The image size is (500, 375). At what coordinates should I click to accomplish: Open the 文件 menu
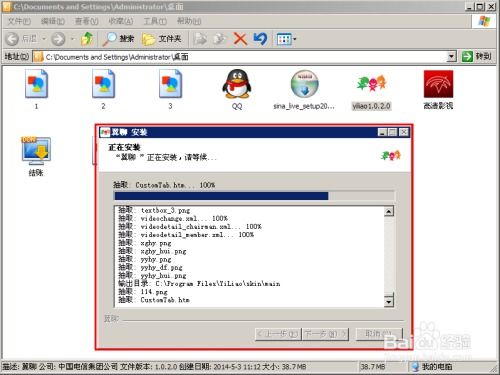coord(19,21)
